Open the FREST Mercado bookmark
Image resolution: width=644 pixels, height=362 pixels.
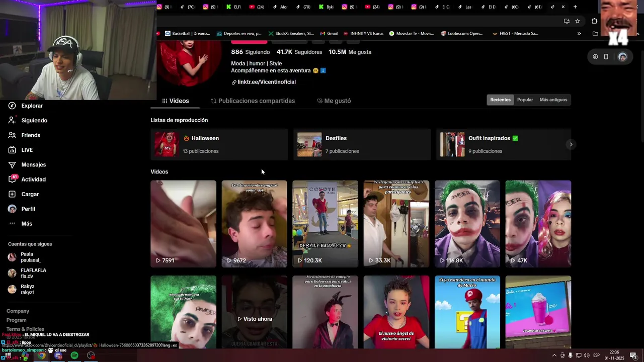tap(515, 34)
